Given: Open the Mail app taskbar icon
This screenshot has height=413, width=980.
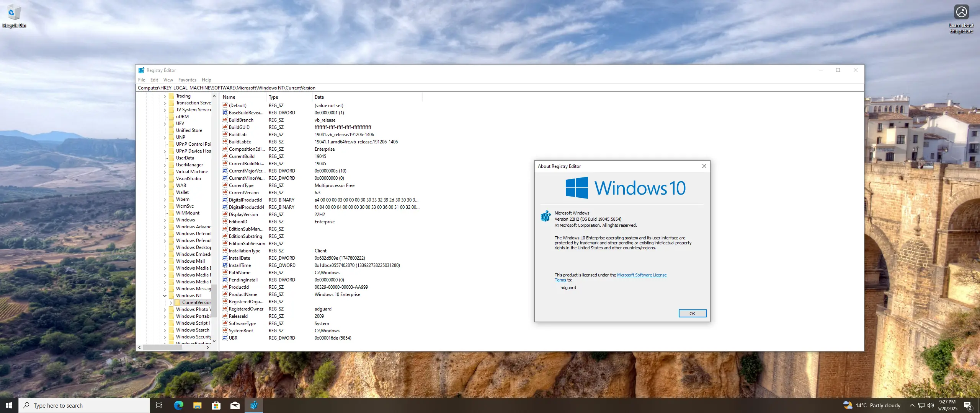Looking at the screenshot, I should click(235, 405).
